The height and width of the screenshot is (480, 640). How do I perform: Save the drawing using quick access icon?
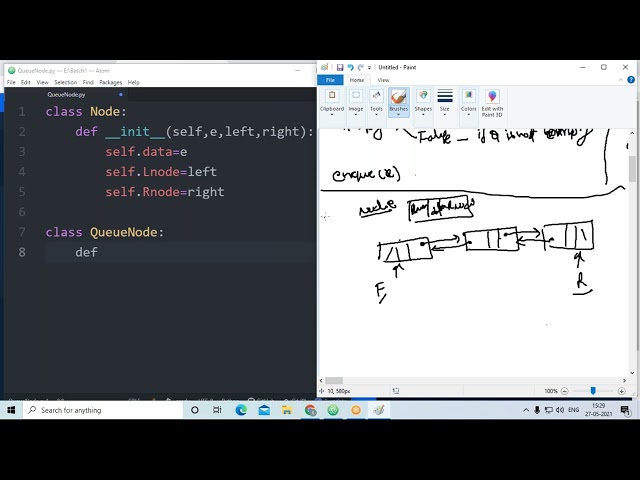click(x=340, y=67)
